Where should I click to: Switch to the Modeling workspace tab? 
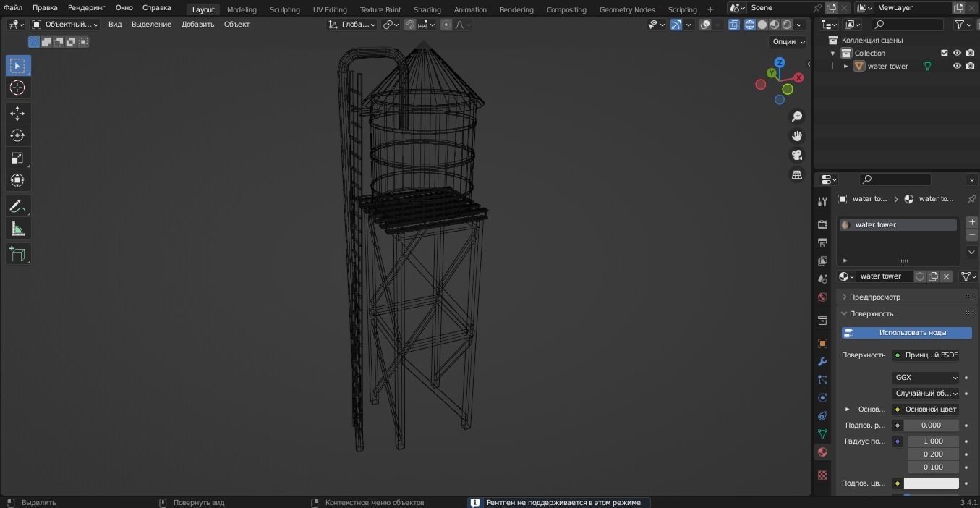click(242, 9)
